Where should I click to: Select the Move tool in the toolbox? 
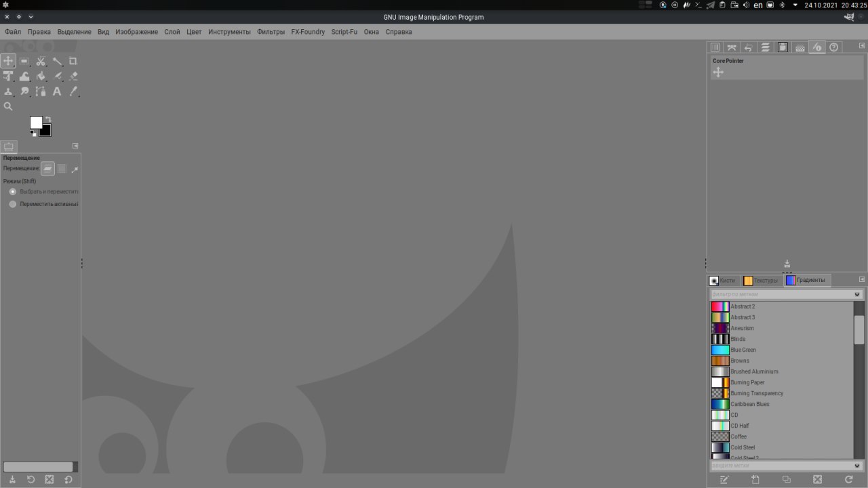coord(8,61)
